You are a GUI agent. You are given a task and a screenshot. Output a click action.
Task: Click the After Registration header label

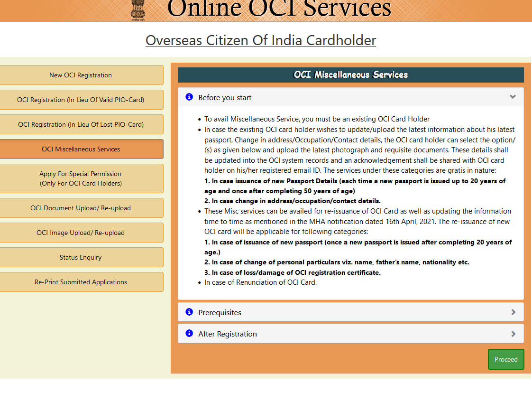click(228, 334)
